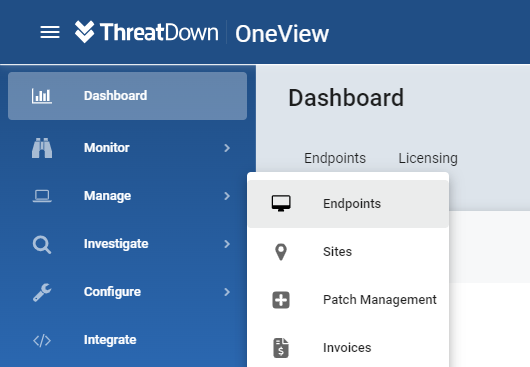The height and width of the screenshot is (367, 530).
Task: Click the Endpoints monitor icon in submenu
Action: (281, 203)
